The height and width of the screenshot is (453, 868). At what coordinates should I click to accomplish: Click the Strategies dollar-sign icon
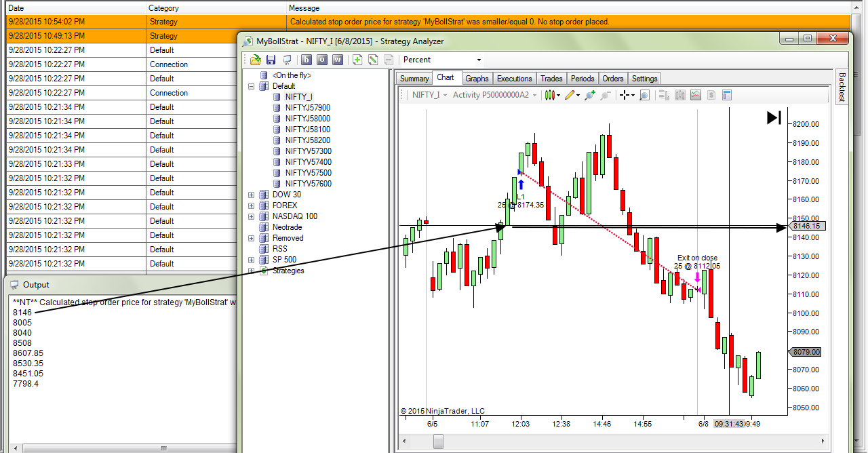(711, 95)
